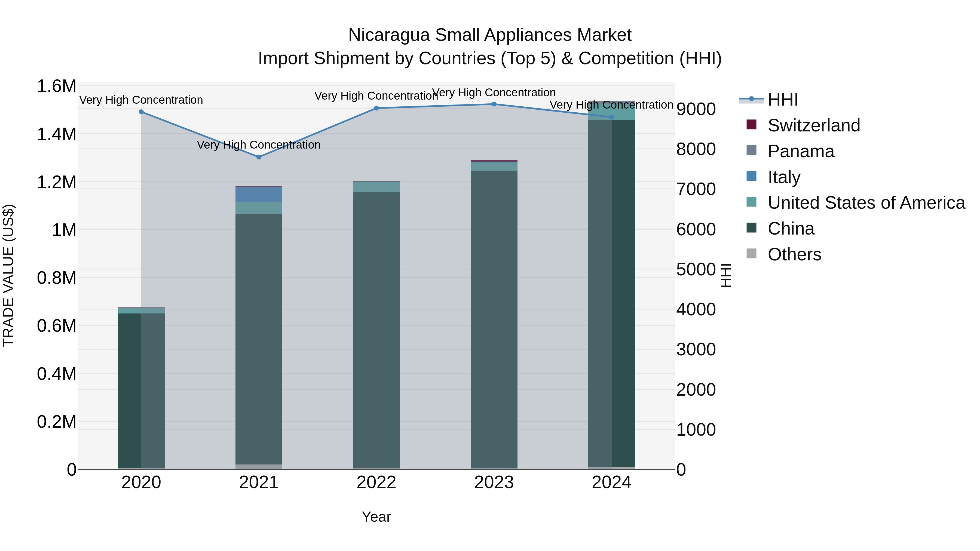This screenshot has height=551, width=980.
Task: Toggle the Others legend entry
Action: point(784,254)
